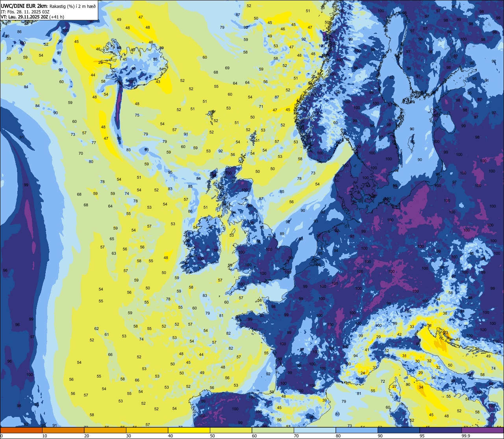Click the dark blue 90–95 legend swatch
Image resolution: width=504 pixels, height=439 pixels.
coord(398,430)
